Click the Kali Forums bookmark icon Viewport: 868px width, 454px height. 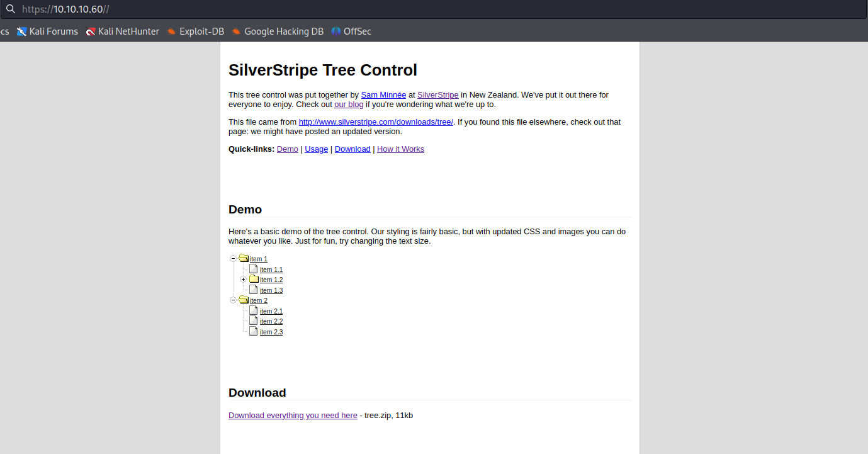click(x=22, y=31)
